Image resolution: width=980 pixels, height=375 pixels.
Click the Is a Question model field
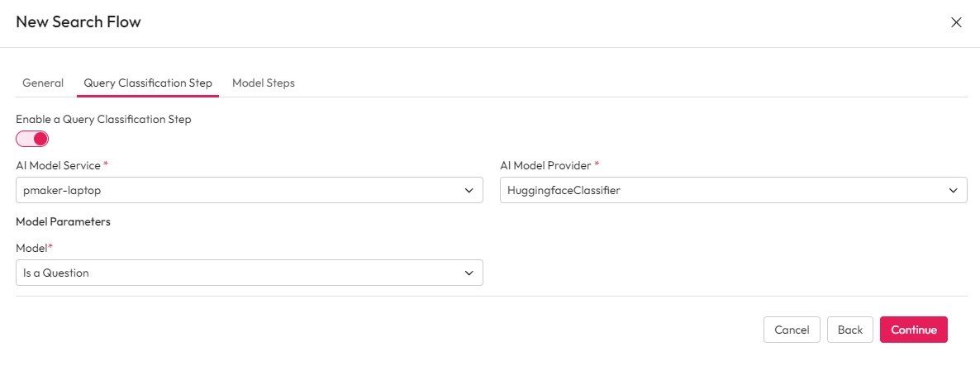point(240,273)
